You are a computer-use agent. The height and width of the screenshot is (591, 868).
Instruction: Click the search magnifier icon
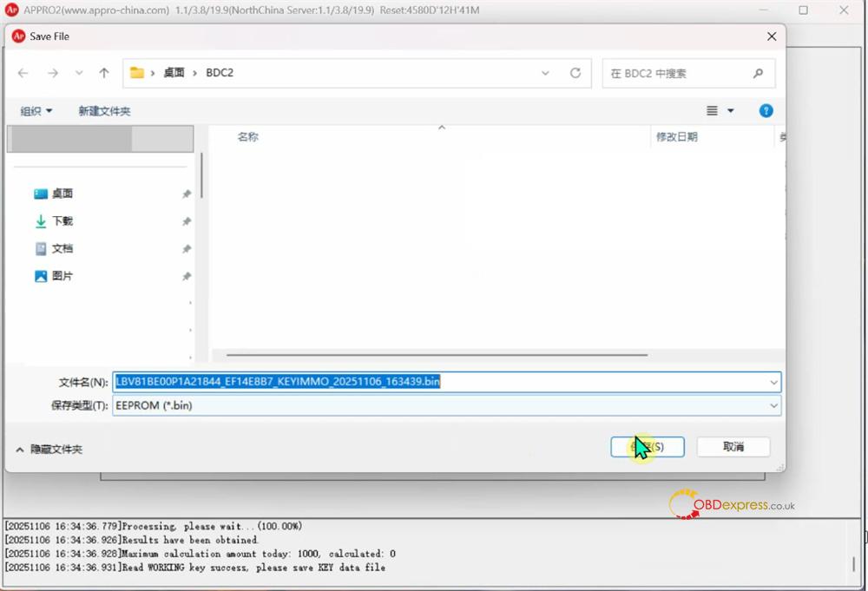click(x=758, y=74)
